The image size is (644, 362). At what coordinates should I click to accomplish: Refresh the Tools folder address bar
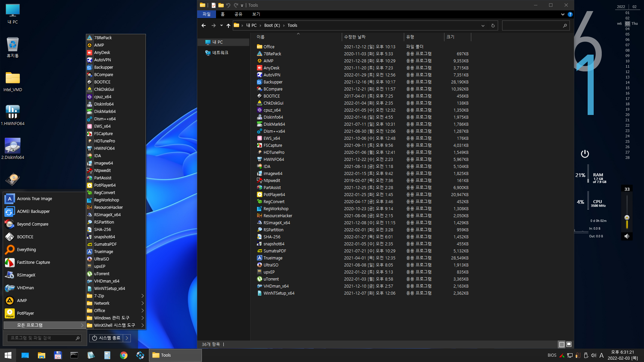493,25
